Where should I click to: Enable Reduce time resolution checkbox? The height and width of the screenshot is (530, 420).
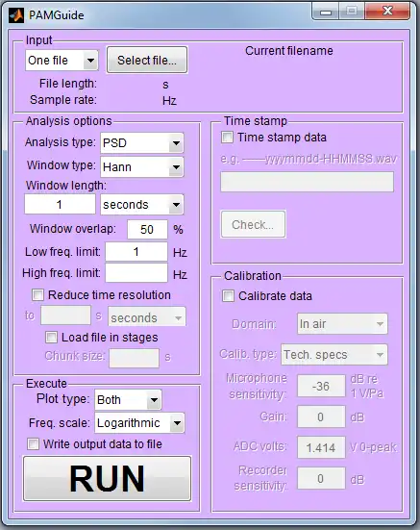(x=37, y=295)
